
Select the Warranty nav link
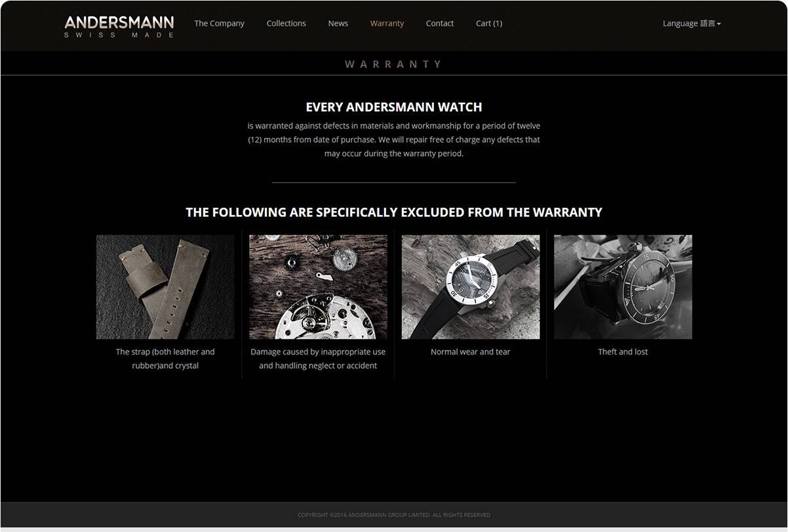pos(387,23)
